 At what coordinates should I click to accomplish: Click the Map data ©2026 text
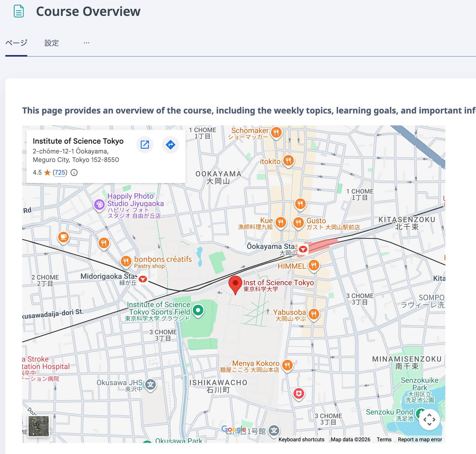350,439
